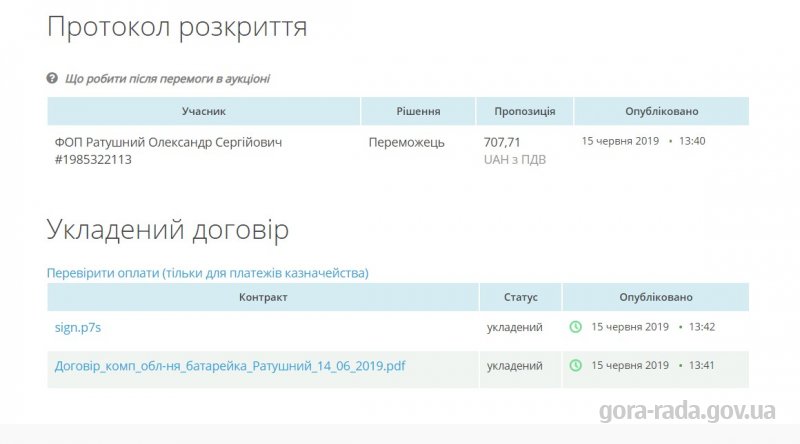Click the Контракт column header
Image resolution: width=800 pixels, height=444 pixels.
coord(263,297)
